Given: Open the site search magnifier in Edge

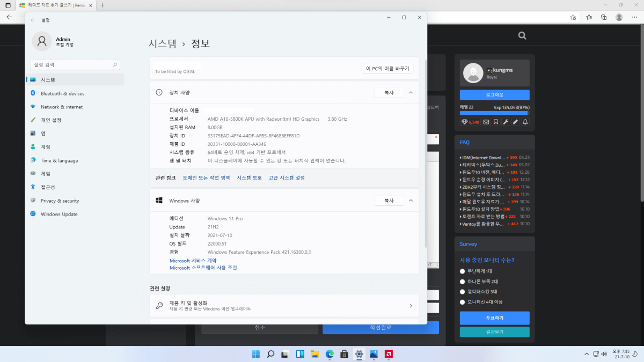Looking at the screenshot, I should [x=522, y=35].
